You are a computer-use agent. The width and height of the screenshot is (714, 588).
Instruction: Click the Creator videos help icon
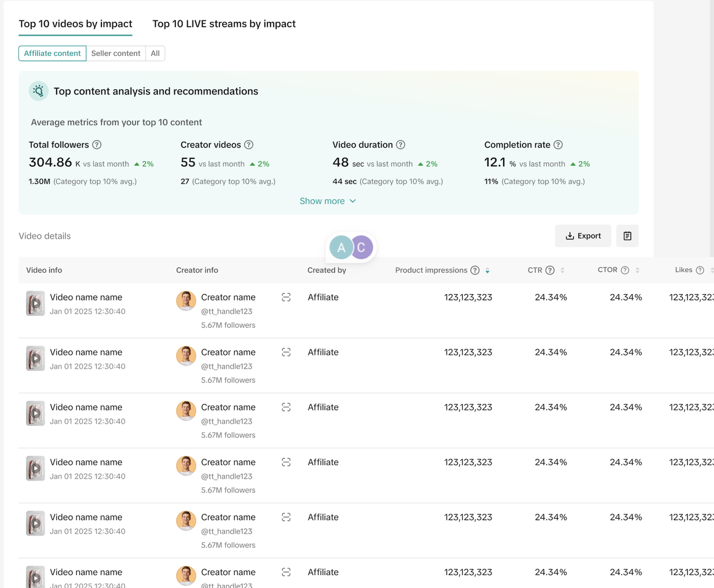(x=249, y=145)
